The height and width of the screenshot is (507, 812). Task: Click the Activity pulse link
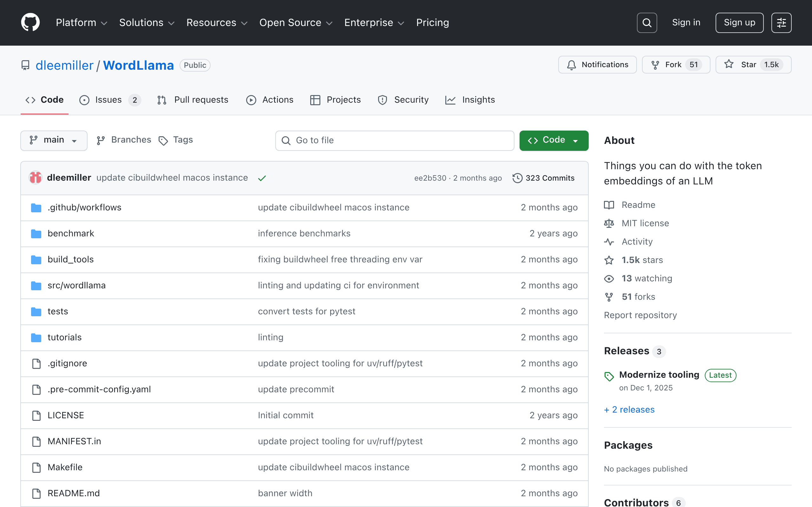click(637, 241)
